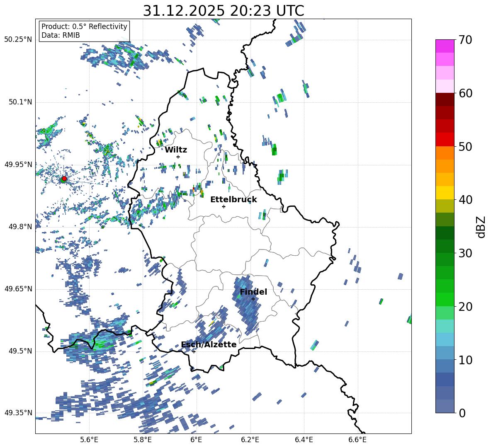Click the bright red 50 dBZ colorbar segment

pyautogui.click(x=445, y=140)
